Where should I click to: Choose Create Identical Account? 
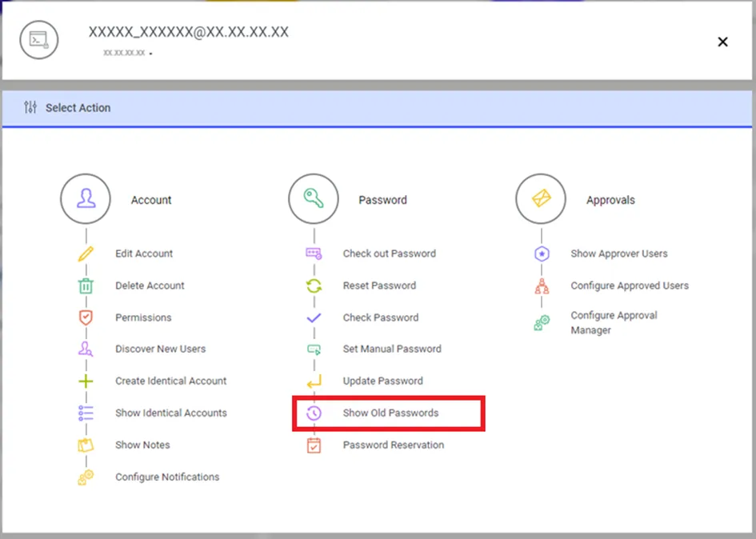point(170,381)
